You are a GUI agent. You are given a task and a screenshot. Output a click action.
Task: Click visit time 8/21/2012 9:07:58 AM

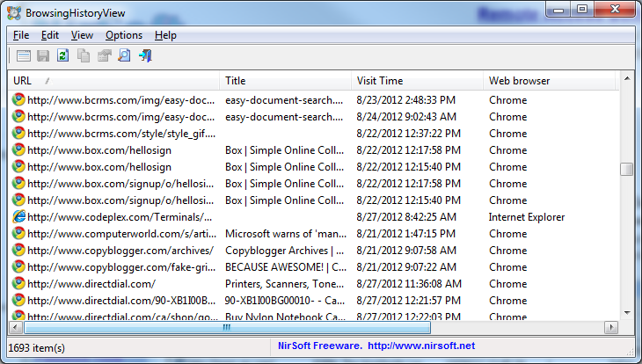click(x=406, y=251)
